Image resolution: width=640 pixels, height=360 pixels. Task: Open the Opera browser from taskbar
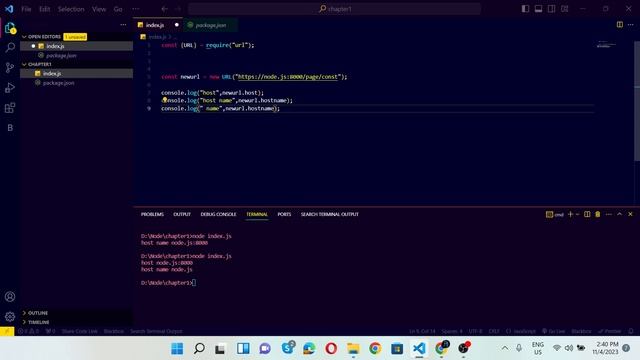click(x=331, y=349)
